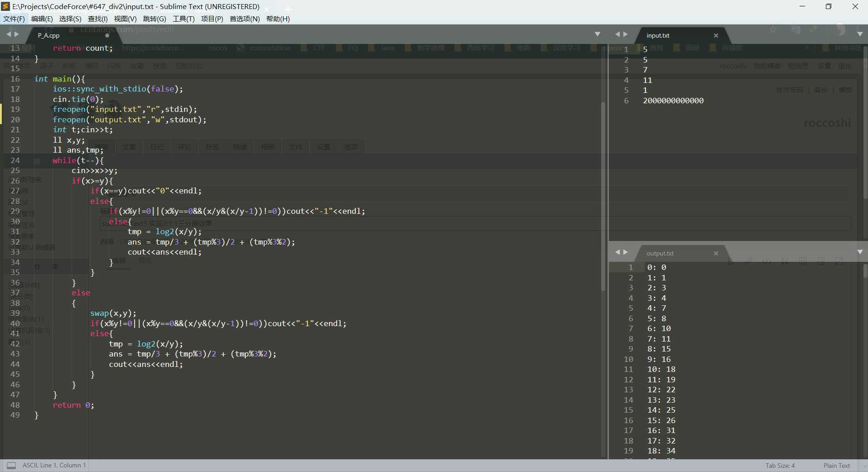Go to previous tab in input.txt pane
The height and width of the screenshot is (472, 868).
click(617, 34)
